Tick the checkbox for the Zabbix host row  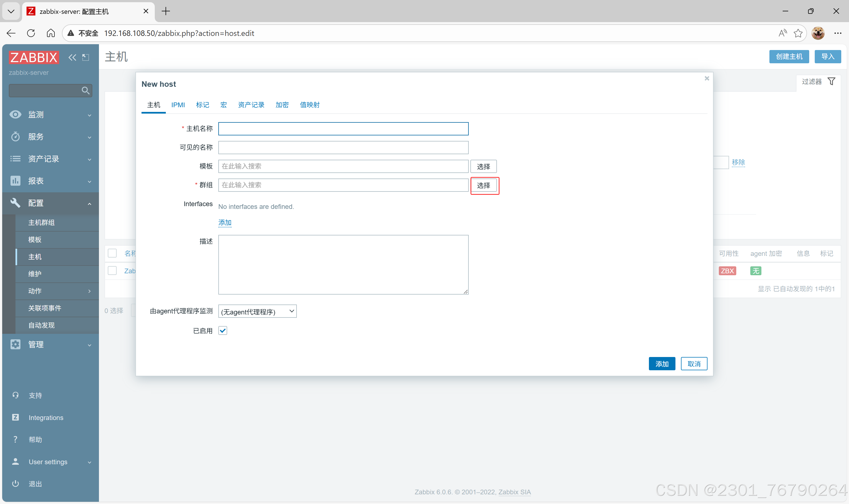pos(112,271)
